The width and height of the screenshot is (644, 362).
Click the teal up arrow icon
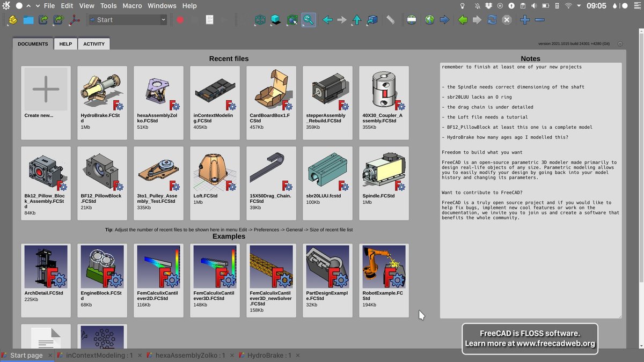coord(357,20)
